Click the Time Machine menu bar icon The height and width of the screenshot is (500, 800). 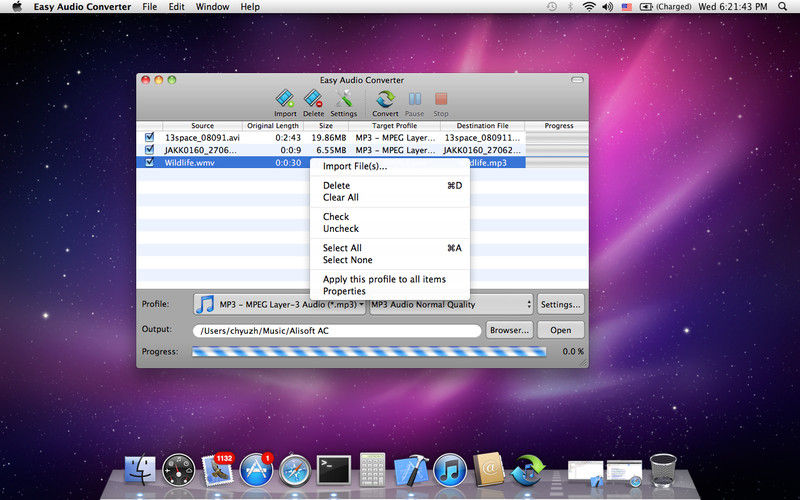click(552, 7)
